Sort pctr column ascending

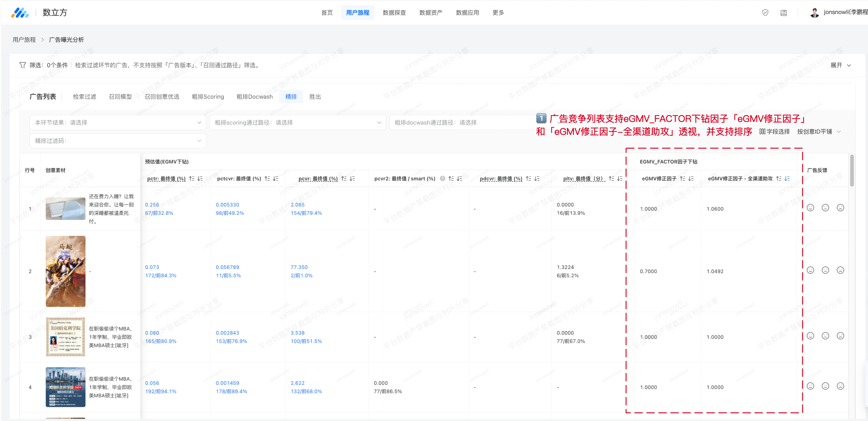tap(191, 179)
